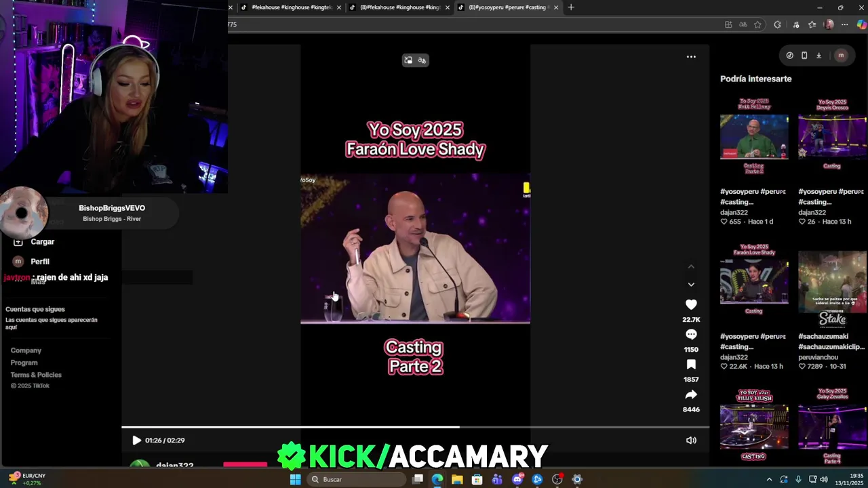
Task: Open Microsoft Edge from taskbar
Action: click(x=437, y=479)
